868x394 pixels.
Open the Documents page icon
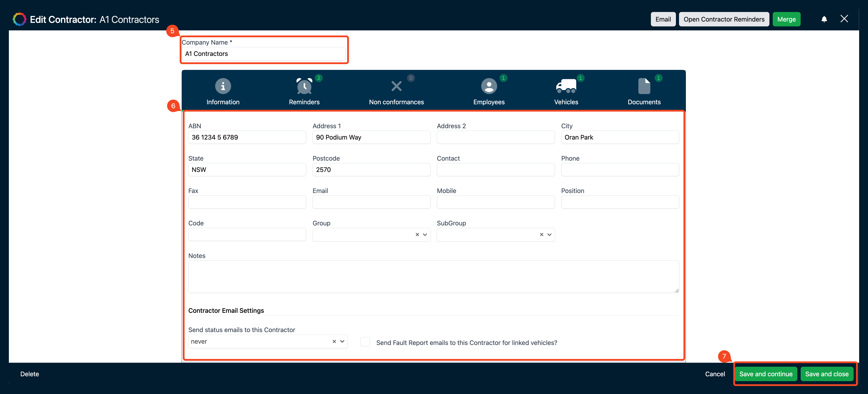pyautogui.click(x=644, y=86)
